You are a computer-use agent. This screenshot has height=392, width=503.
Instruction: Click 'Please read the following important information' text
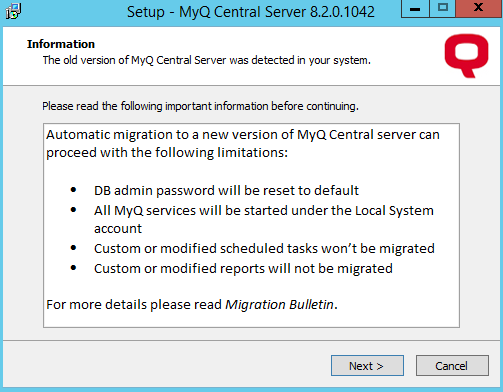[x=200, y=106]
